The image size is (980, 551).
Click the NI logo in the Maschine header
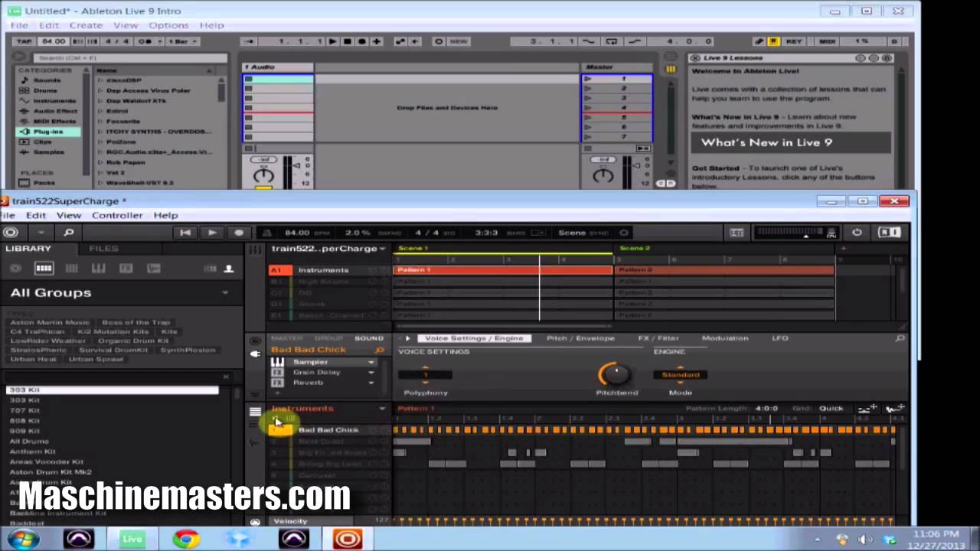point(888,233)
